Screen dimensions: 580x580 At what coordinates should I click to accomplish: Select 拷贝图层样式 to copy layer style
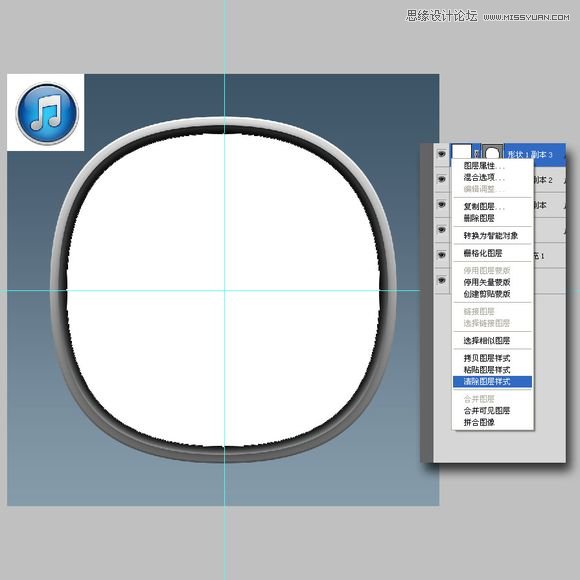(x=487, y=358)
